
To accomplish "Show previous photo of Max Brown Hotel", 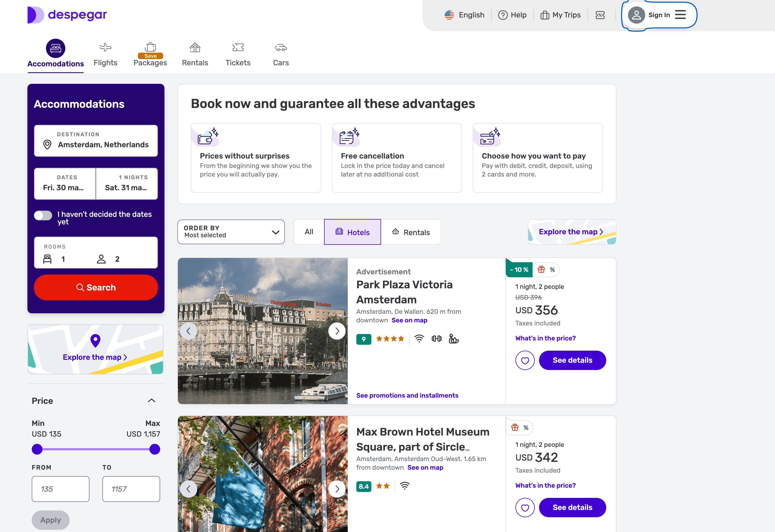I will click(x=188, y=489).
